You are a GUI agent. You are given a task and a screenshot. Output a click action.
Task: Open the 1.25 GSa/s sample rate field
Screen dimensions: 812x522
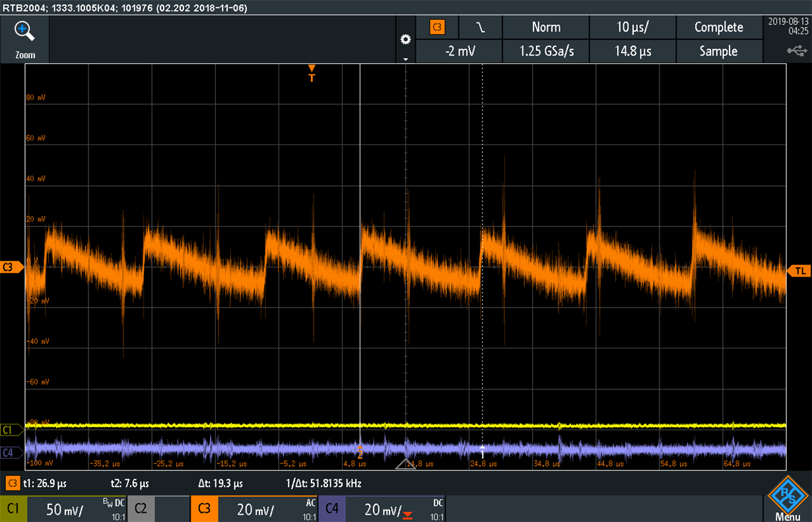(x=546, y=51)
